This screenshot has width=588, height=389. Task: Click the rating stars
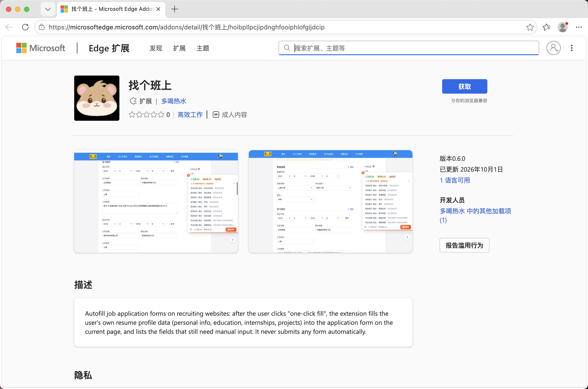[x=146, y=115]
